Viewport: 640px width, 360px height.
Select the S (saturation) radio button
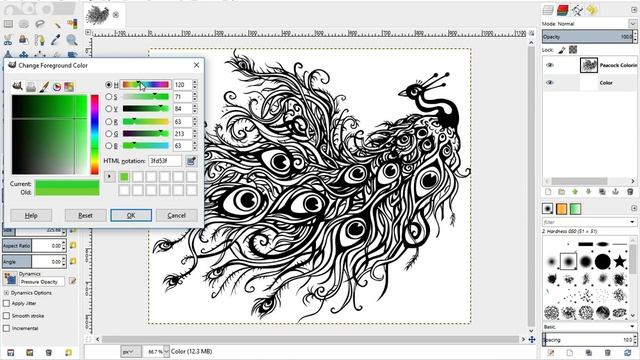pos(109,97)
